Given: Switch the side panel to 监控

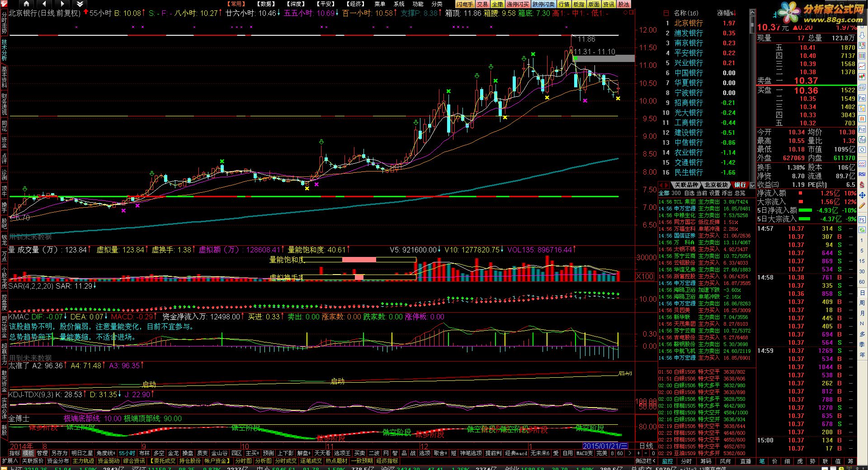Looking at the screenshot, I should pyautogui.click(x=668, y=461).
